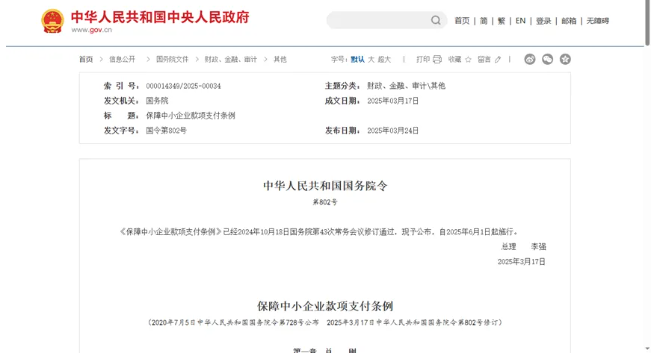Image resolution: width=657 pixels, height=363 pixels.
Task: Switch site language to EN
Action: point(520,21)
